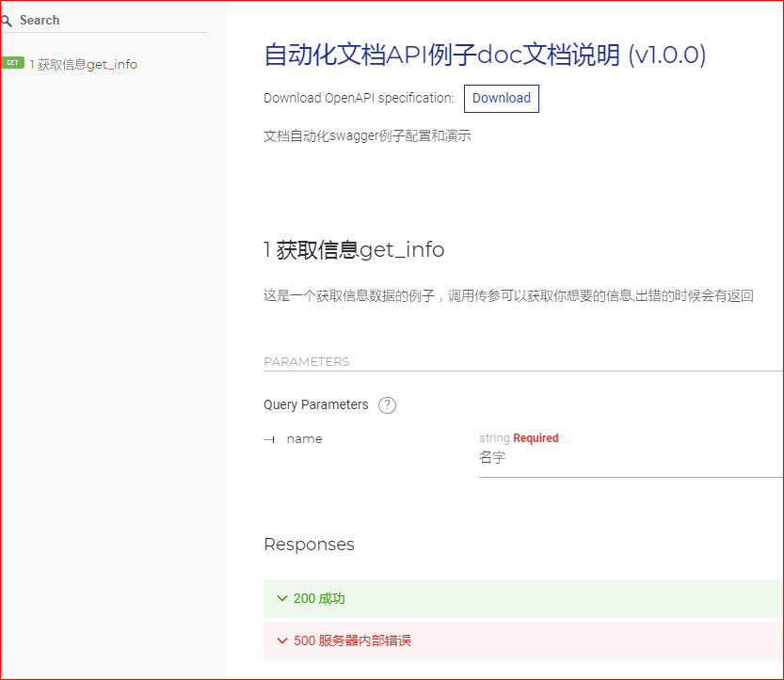Click the name parameter label
Screen dimensions: 784x680
tap(304, 438)
